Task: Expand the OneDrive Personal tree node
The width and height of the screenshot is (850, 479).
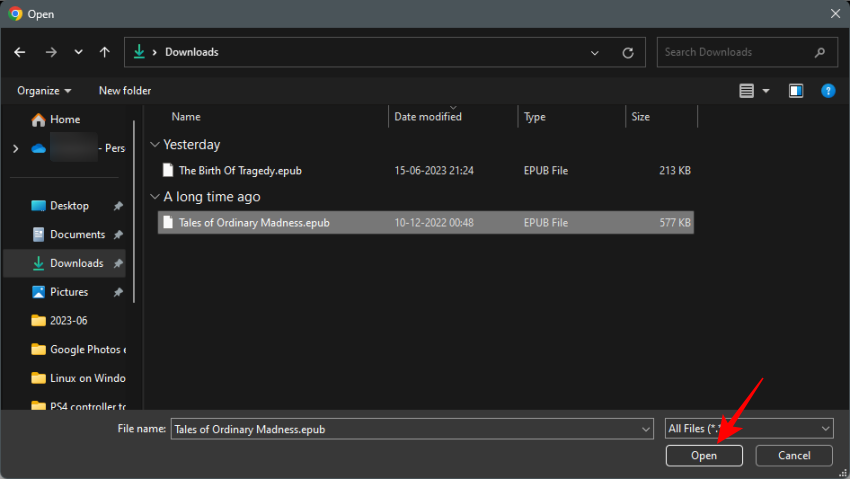Action: 15,148
